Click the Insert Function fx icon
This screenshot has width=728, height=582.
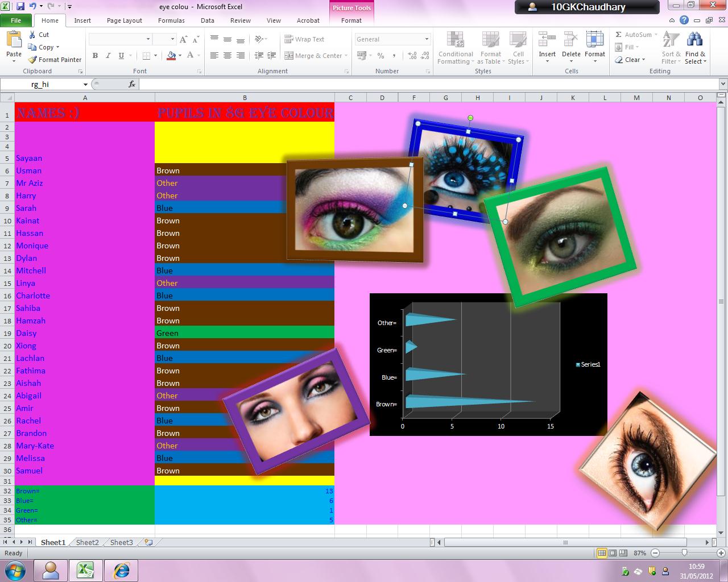(x=132, y=84)
